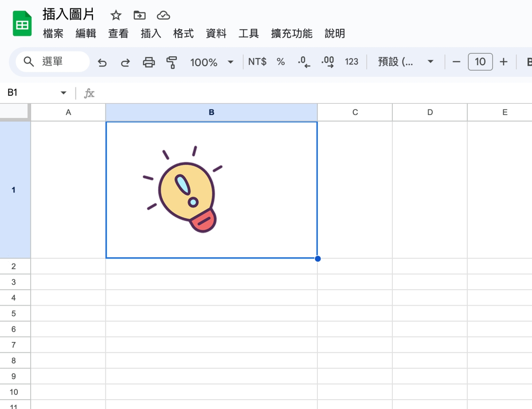Image resolution: width=532 pixels, height=409 pixels.
Task: Click the move to folder icon
Action: point(140,16)
